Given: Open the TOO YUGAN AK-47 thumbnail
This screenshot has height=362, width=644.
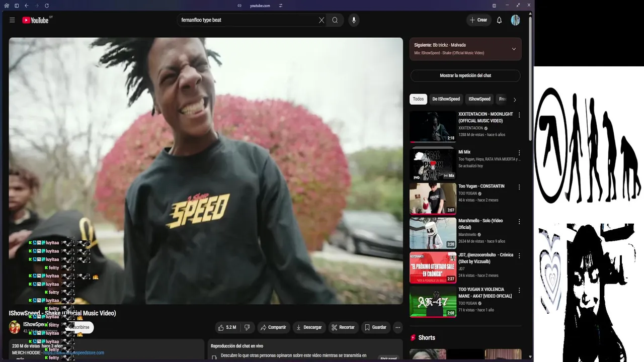Looking at the screenshot, I should pos(433,302).
